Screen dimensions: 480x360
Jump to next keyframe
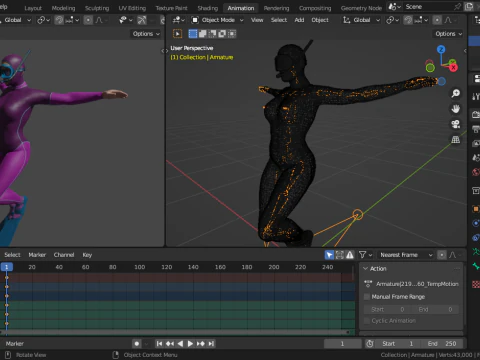[201, 344]
